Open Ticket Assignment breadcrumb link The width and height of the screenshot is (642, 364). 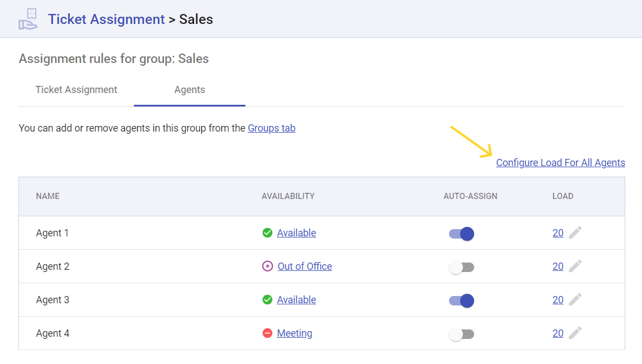point(107,19)
